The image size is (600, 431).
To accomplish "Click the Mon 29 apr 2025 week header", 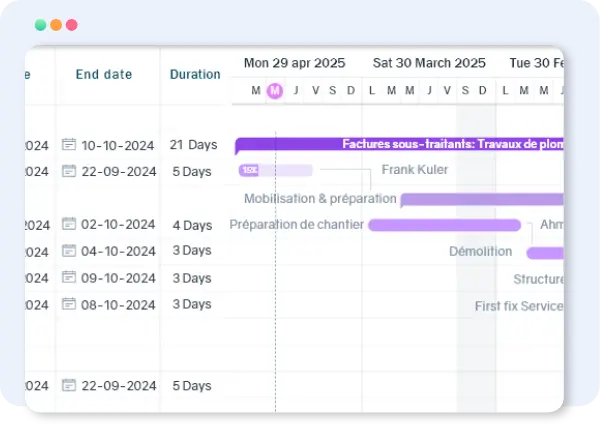I will (x=294, y=63).
